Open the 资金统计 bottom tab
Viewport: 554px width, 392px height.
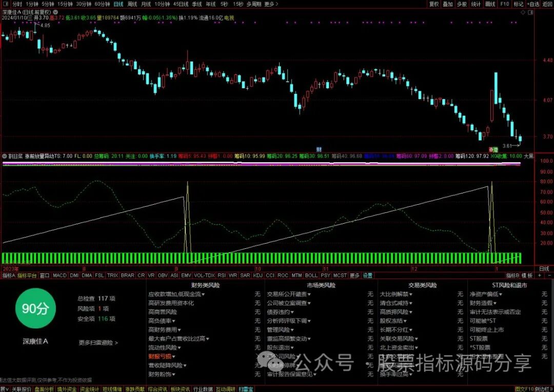pyautogui.click(x=89, y=389)
